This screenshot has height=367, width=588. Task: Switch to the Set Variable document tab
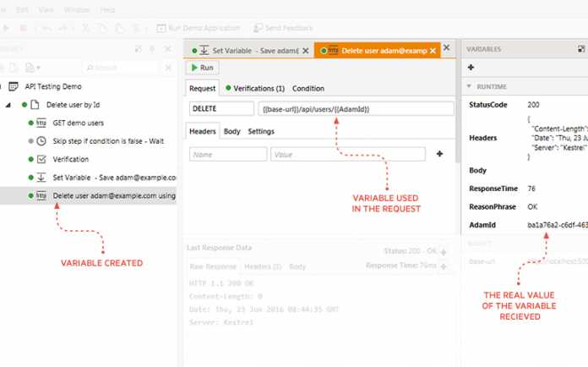[249, 51]
